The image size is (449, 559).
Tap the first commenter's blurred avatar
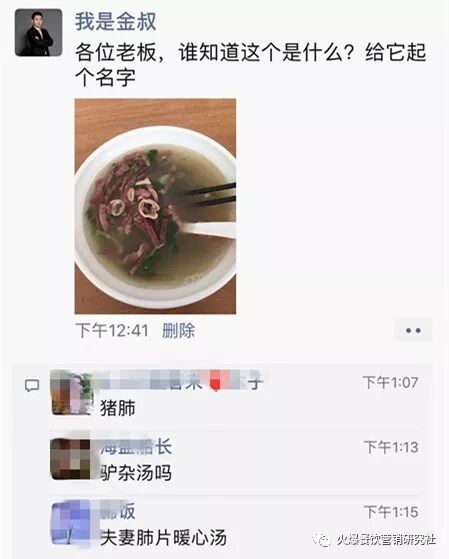(x=71, y=393)
